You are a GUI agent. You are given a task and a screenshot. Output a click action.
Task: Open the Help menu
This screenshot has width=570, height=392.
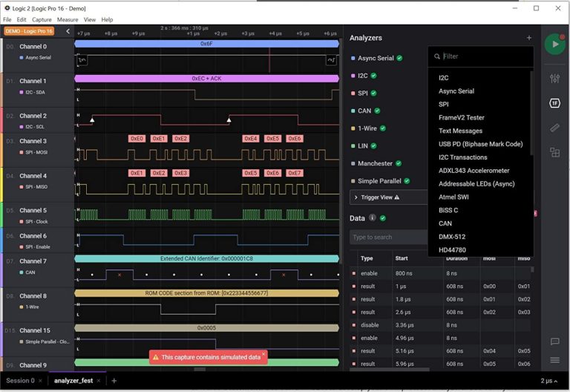pyautogui.click(x=107, y=19)
